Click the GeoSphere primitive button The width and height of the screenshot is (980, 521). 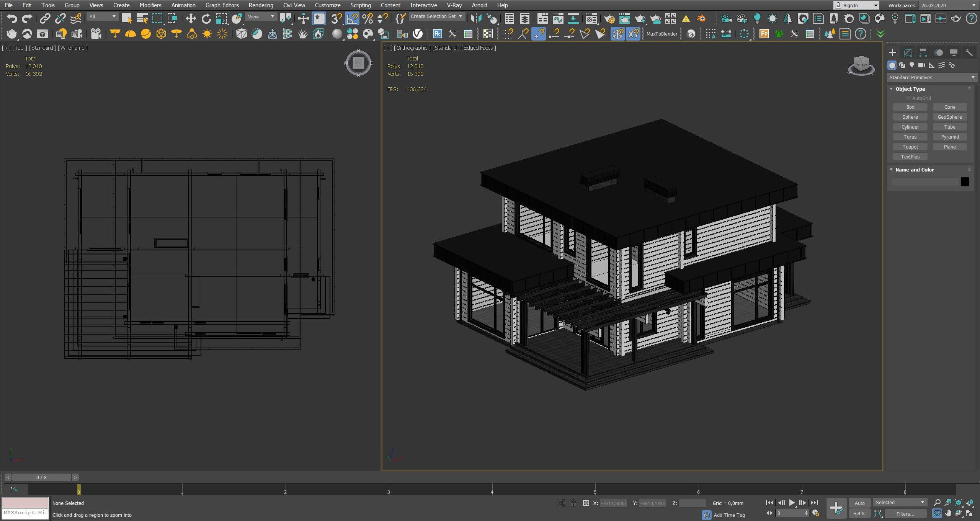(950, 117)
